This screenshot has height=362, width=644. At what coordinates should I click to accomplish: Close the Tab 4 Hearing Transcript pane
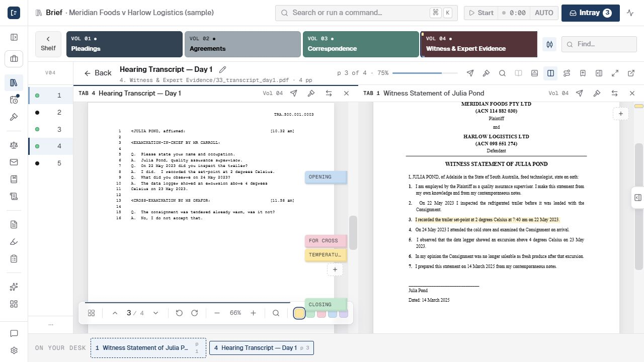(346, 93)
